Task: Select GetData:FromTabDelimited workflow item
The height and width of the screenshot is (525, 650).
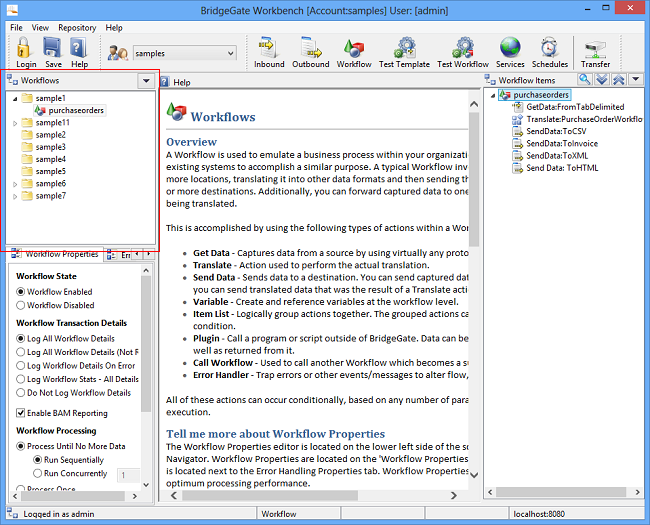Action: coord(575,107)
